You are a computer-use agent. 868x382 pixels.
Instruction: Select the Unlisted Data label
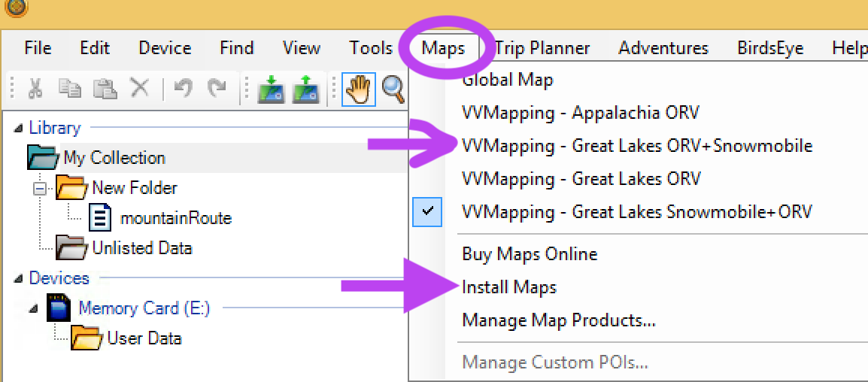coord(142,247)
